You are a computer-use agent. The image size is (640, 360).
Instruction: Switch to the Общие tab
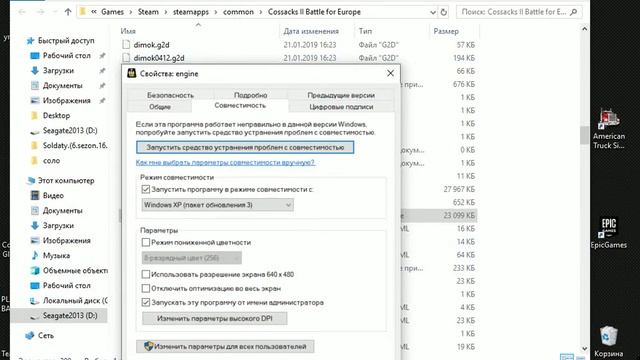coord(160,107)
